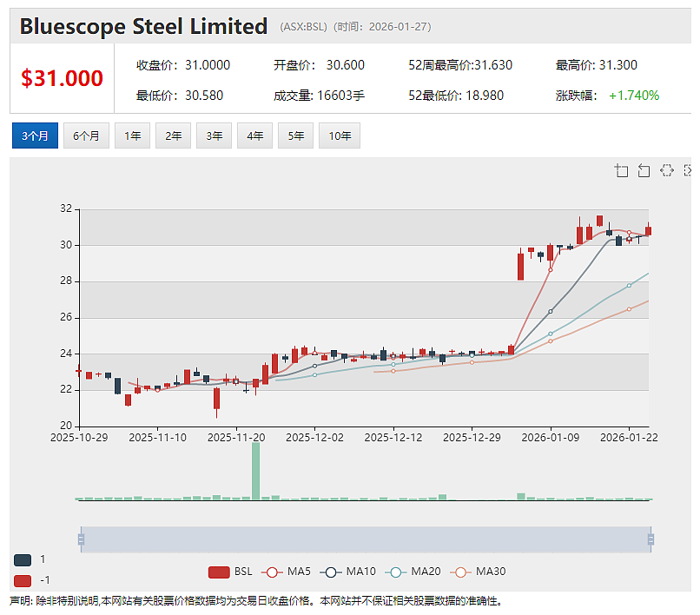The height and width of the screenshot is (615, 700).
Task: Click the red '-1' volume legend swatch
Action: click(x=23, y=580)
